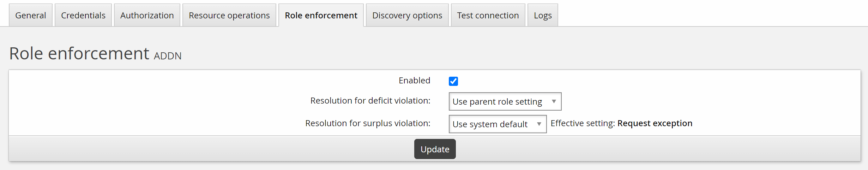Screen dimensions: 868x170
Task: Uncheck the Enabled checkbox
Action: click(x=453, y=81)
